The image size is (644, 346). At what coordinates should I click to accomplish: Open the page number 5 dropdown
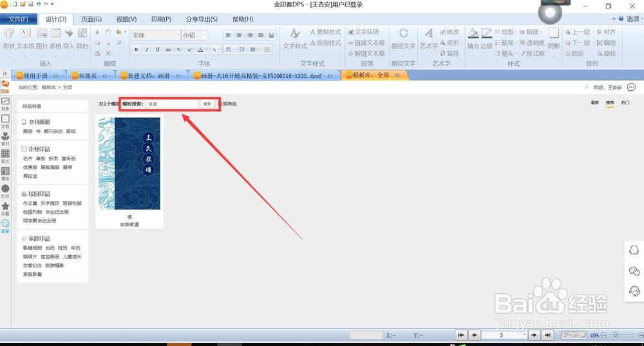pos(524,335)
